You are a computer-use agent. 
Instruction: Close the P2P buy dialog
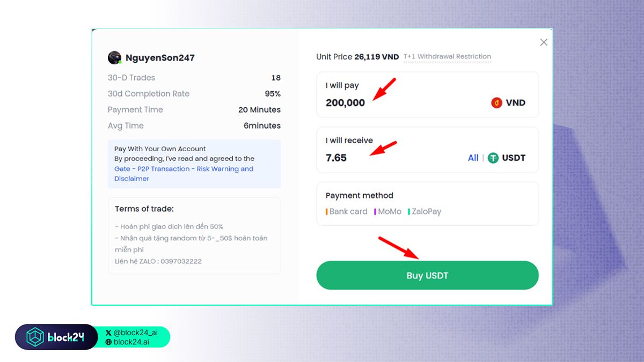coord(544,42)
